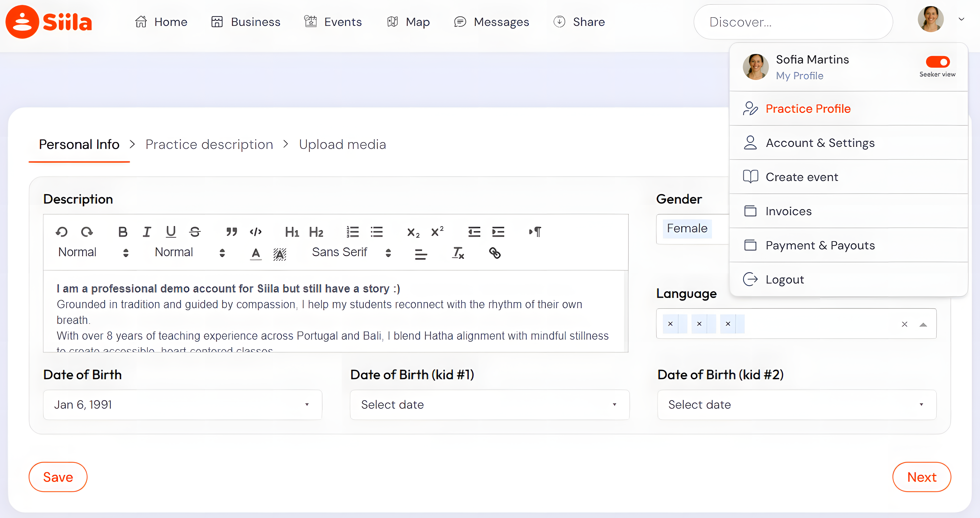Apply superscript formatting
This screenshot has width=980, height=518.
(x=437, y=231)
